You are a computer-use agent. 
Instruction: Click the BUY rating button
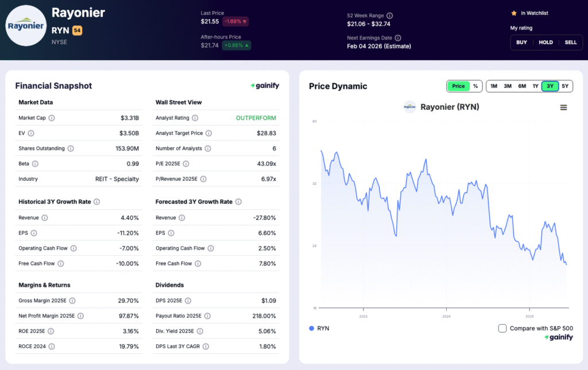[521, 42]
